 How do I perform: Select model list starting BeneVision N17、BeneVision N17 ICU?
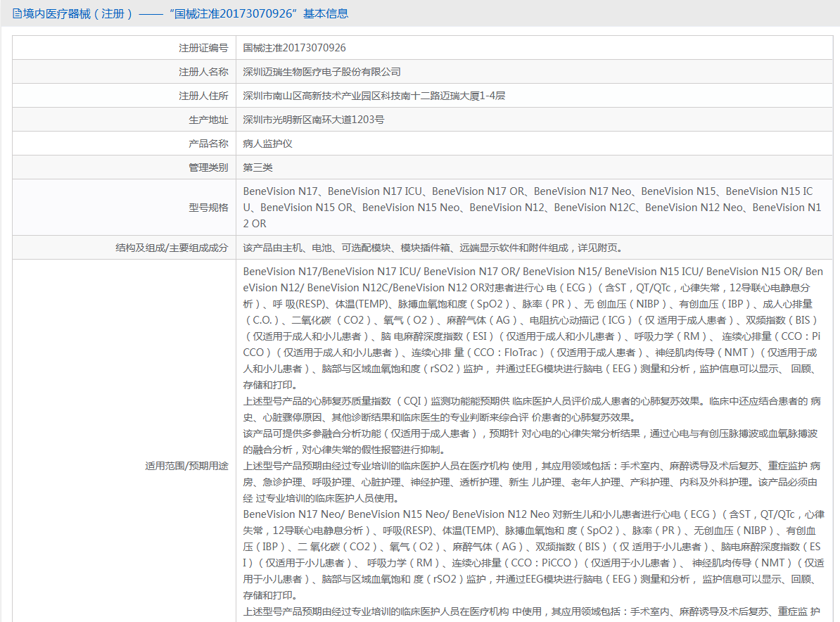[x=532, y=208]
